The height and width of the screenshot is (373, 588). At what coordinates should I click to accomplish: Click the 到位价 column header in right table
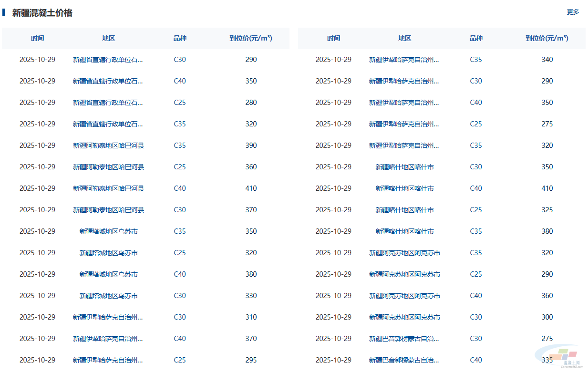pyautogui.click(x=547, y=38)
